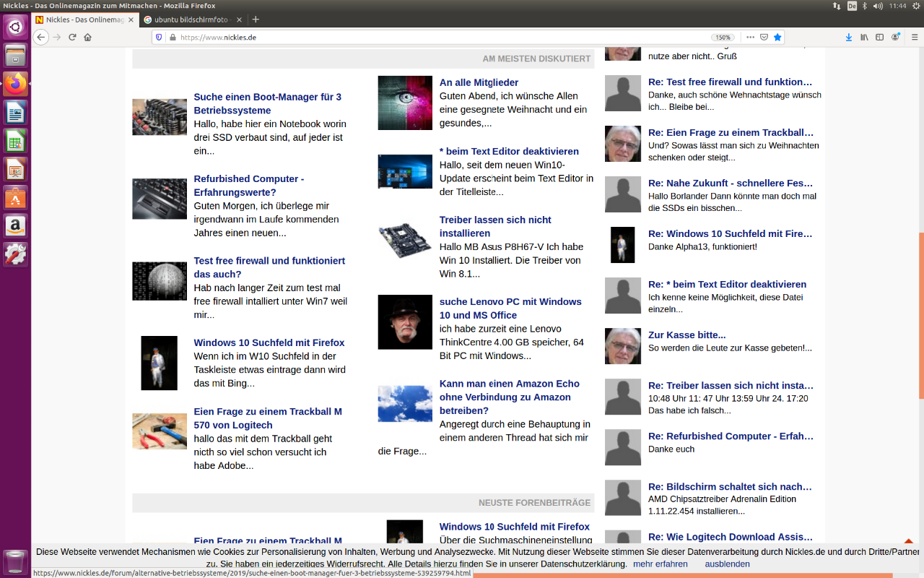Open 'Zur Kasse bitte...' reply
The width and height of the screenshot is (924, 578).
coord(687,335)
